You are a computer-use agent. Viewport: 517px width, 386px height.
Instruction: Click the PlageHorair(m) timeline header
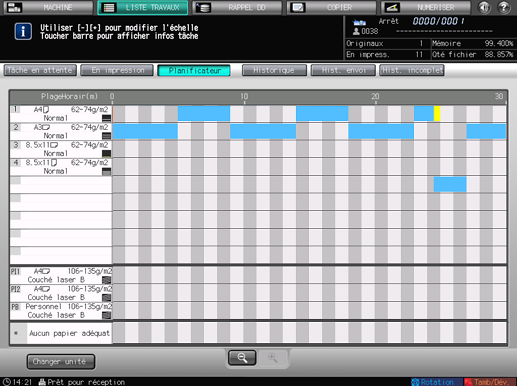(x=69, y=96)
